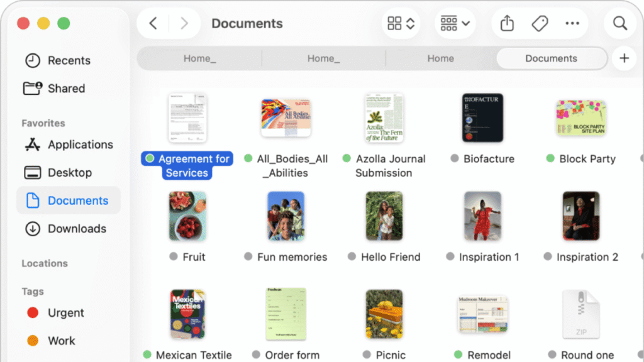
Task: Click the Shared folder icon
Action: (33, 88)
